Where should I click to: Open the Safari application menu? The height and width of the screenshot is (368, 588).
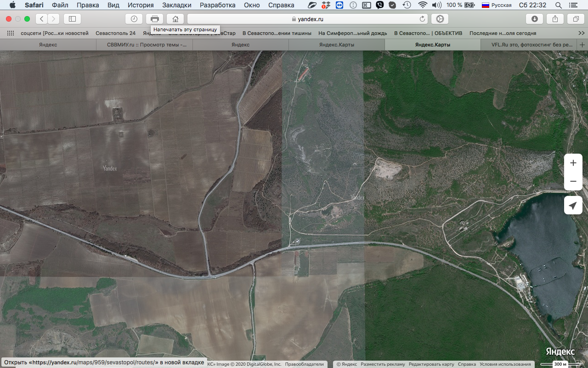point(34,5)
